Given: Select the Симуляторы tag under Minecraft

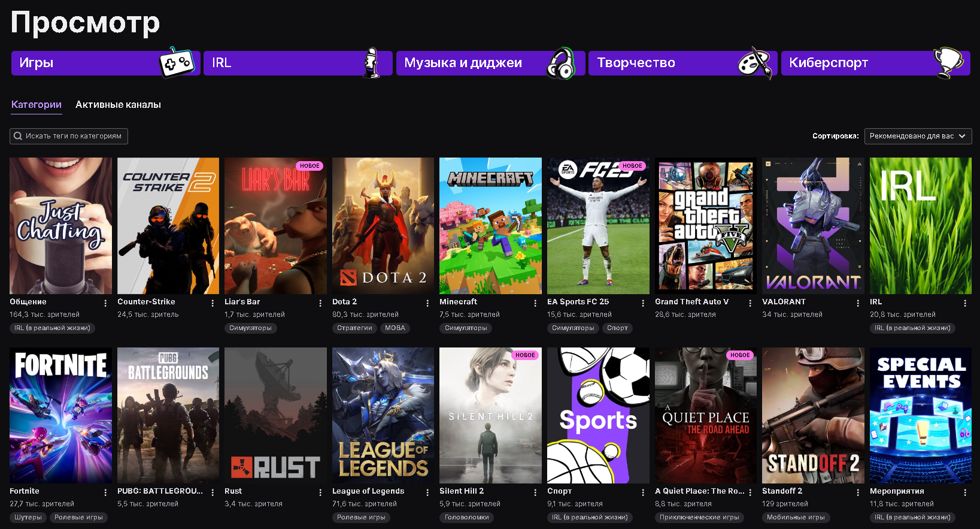Looking at the screenshot, I should click(x=466, y=328).
